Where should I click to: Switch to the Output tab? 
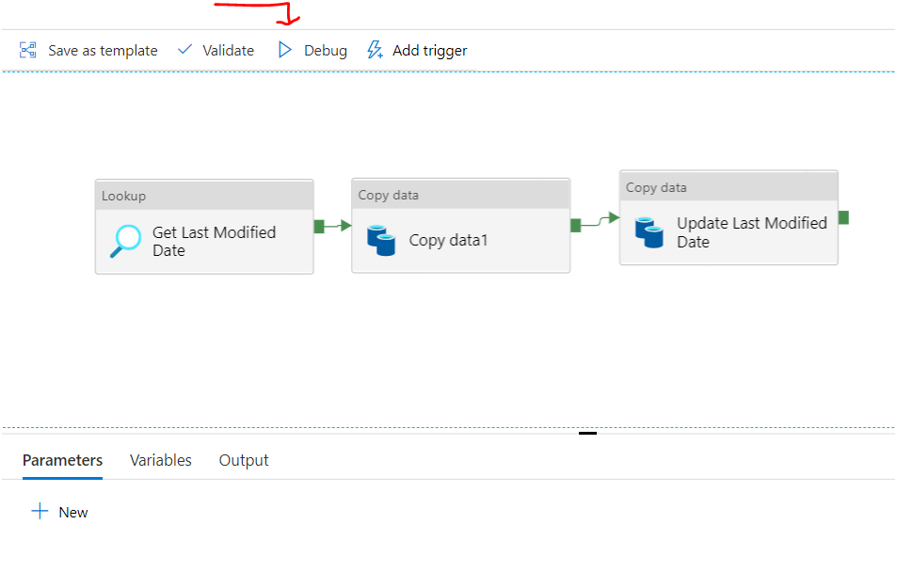coord(244,460)
